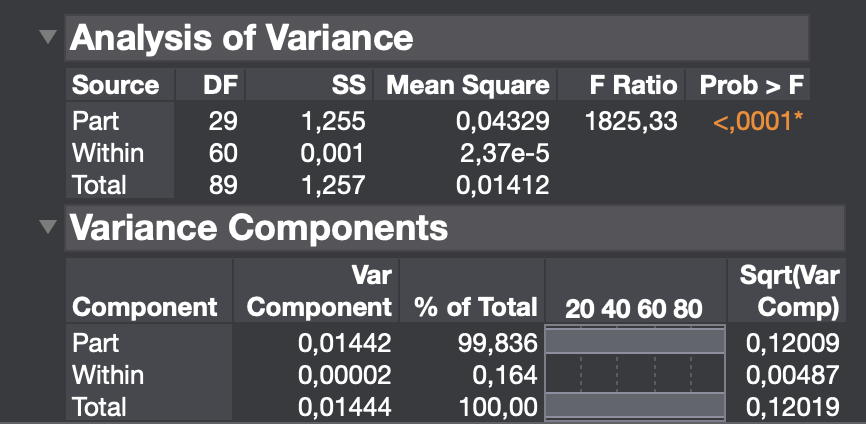Collapse the Variance Components disclosure triangle
Screen dimensions: 866x424
[x=47, y=227]
